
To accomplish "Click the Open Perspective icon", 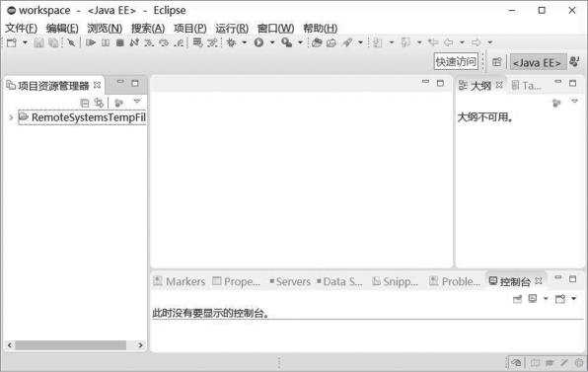I will pos(496,62).
